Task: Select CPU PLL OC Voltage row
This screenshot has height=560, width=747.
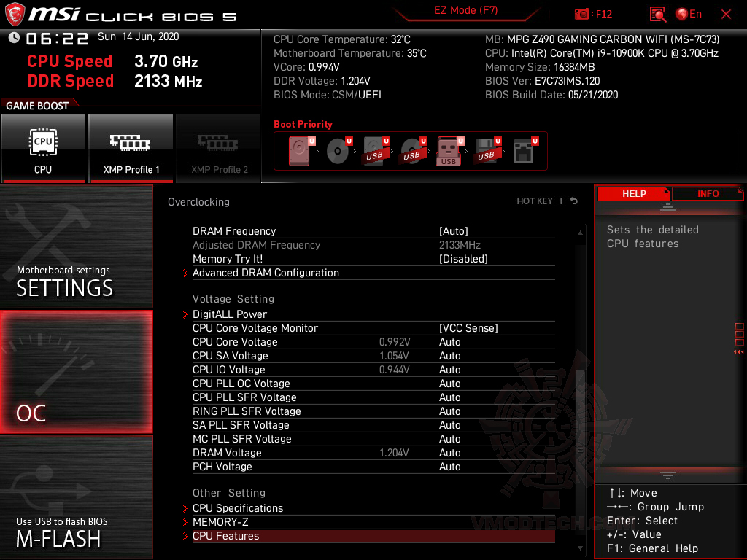Action: pyautogui.click(x=373, y=384)
